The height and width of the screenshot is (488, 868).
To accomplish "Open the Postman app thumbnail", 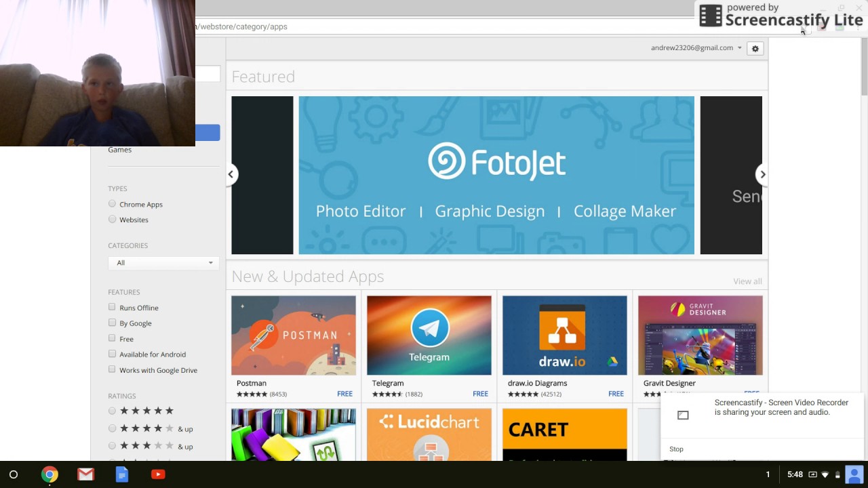I will click(294, 335).
